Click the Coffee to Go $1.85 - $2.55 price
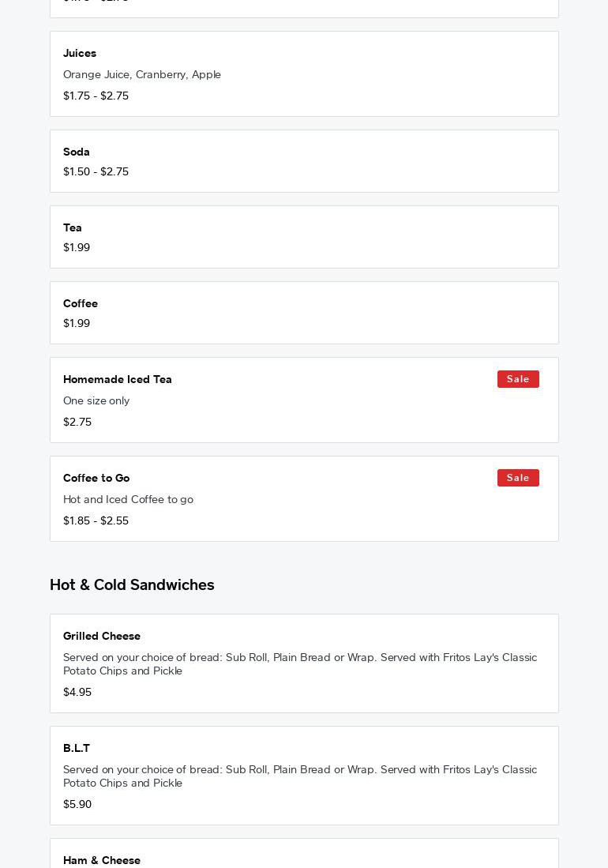The height and width of the screenshot is (868, 608). [x=96, y=520]
